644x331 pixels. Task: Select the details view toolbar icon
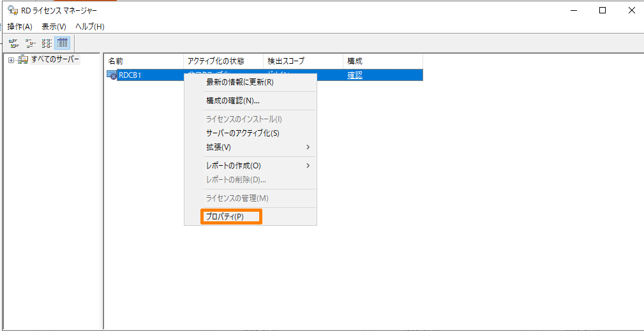tap(63, 43)
